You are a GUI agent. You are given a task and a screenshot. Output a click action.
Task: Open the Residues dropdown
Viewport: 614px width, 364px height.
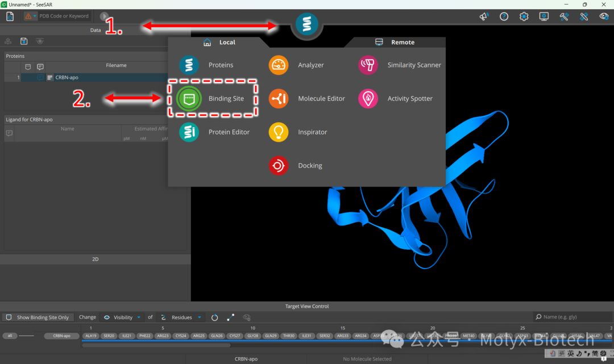[x=181, y=317]
